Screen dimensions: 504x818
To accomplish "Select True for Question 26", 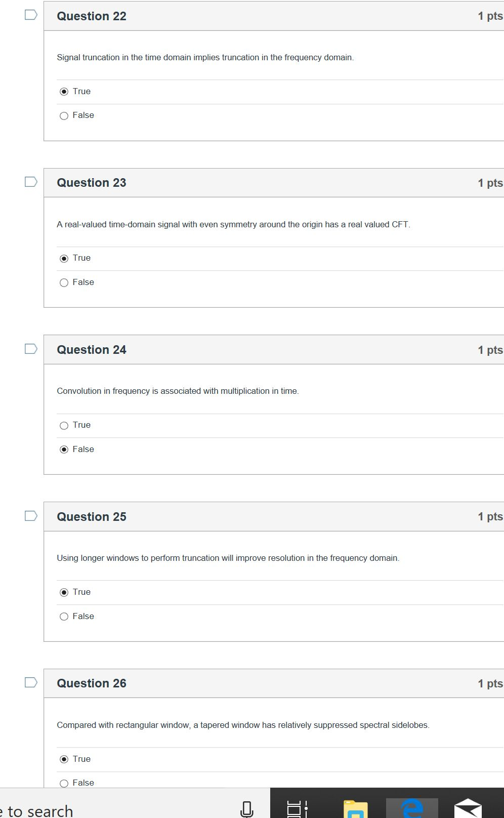I will point(64,759).
